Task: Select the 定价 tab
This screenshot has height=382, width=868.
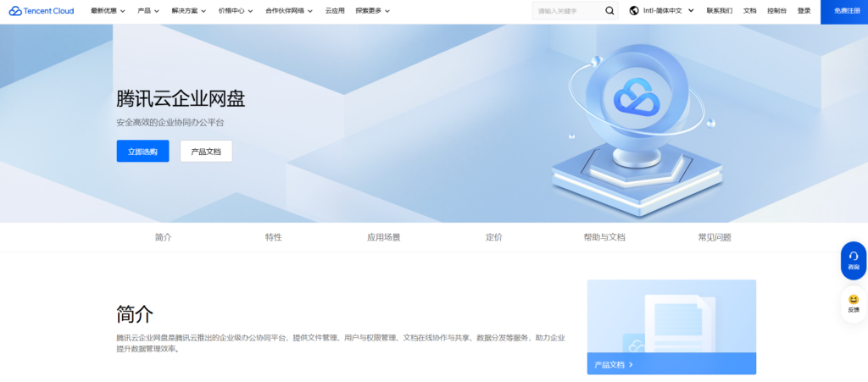Action: pos(493,237)
